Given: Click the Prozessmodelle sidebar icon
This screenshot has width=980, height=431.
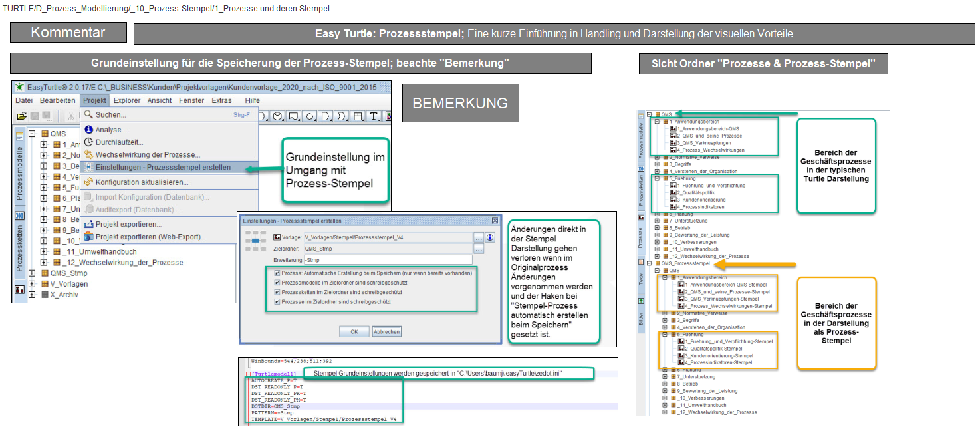Looking at the screenshot, I should click(19, 136).
